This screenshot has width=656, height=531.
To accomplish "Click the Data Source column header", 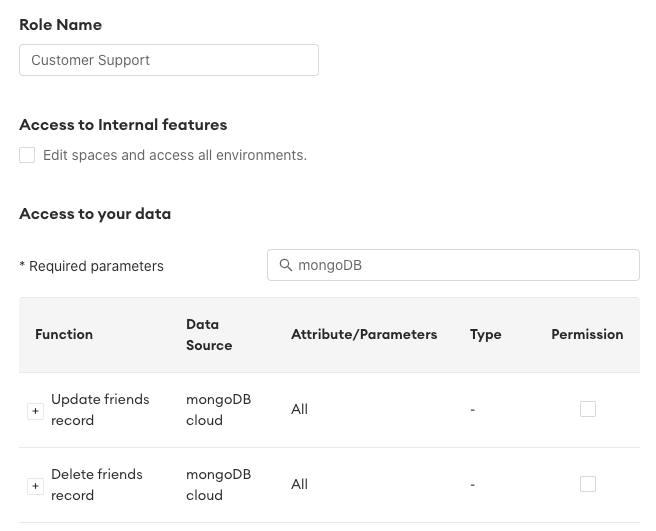I will click(x=209, y=334).
